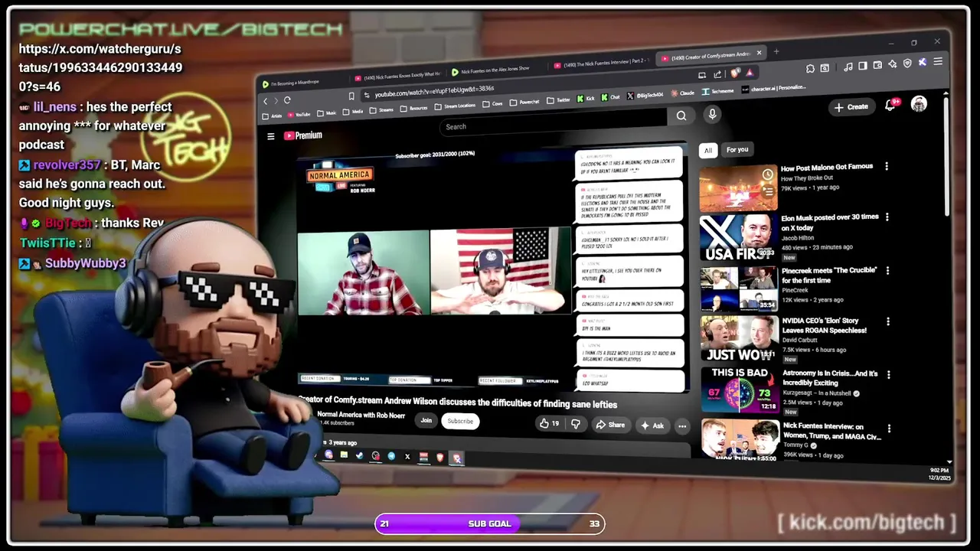The height and width of the screenshot is (551, 980).
Task: Open Astronomy Is In Crisis video thumbnail
Action: 740,390
